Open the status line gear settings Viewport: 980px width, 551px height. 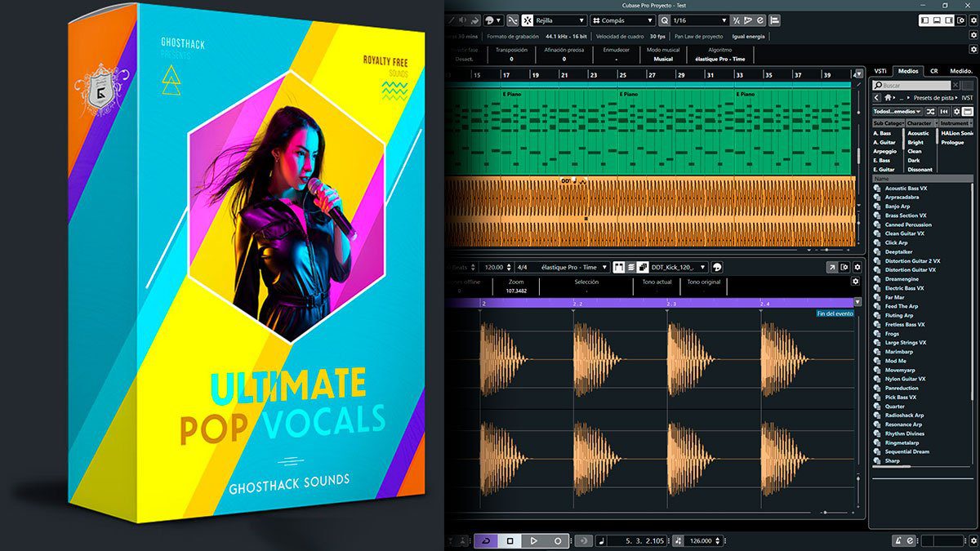coord(973,37)
